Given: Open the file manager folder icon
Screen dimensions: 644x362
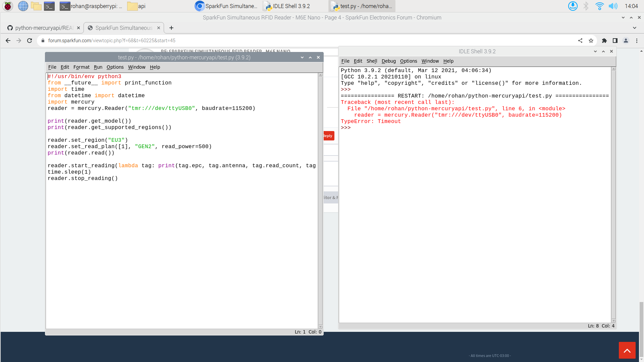Looking at the screenshot, I should point(36,6).
